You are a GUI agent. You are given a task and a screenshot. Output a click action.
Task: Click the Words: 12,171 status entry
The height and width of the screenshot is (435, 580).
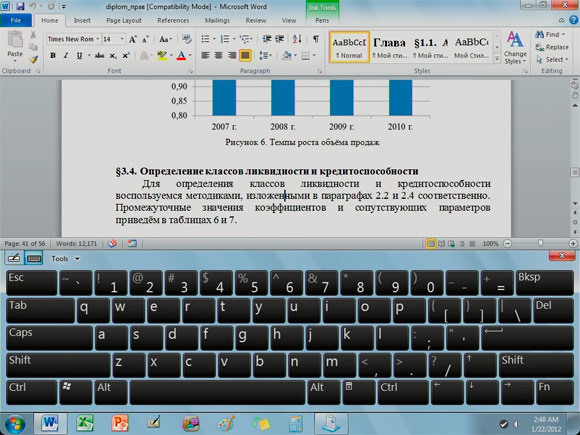coord(76,244)
